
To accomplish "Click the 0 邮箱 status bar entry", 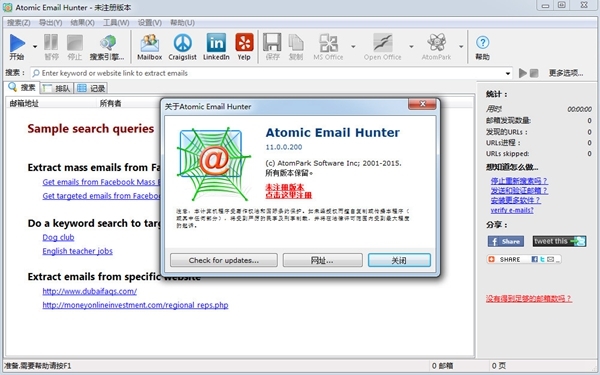I will [442, 366].
